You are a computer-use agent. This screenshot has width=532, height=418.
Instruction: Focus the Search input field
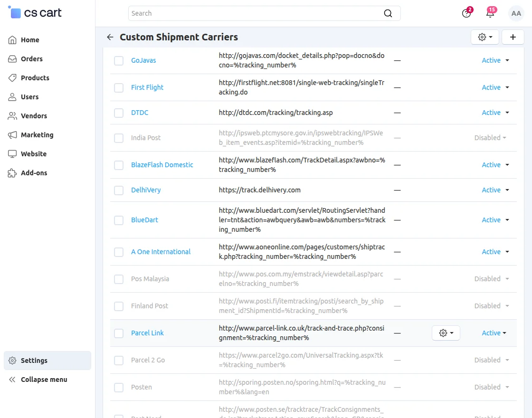[x=264, y=13]
